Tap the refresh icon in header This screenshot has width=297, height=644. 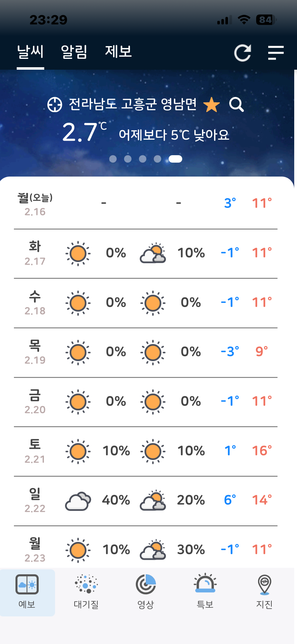(x=242, y=53)
